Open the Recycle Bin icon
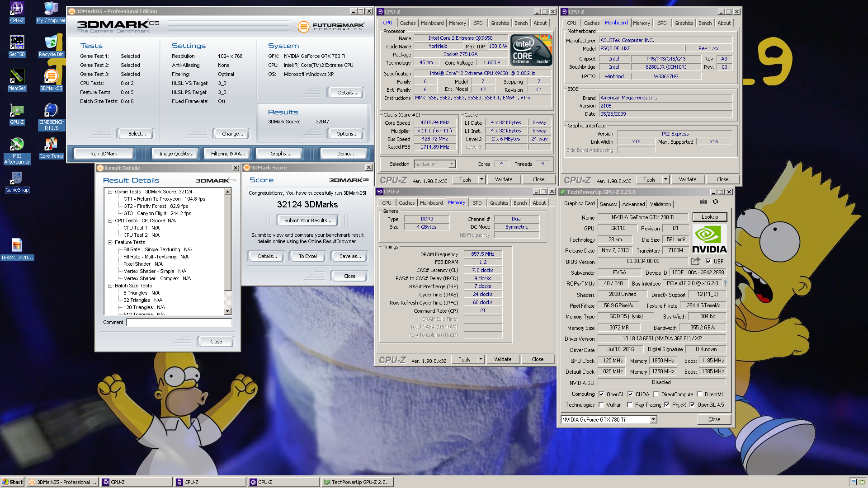This screenshot has width=868, height=488. click(x=51, y=46)
